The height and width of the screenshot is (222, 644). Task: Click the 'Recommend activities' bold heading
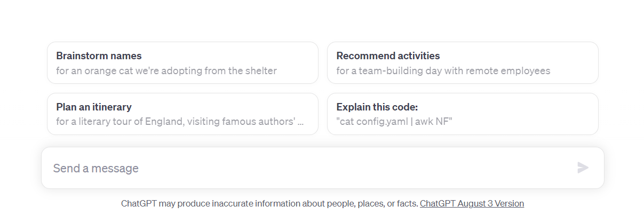388,56
